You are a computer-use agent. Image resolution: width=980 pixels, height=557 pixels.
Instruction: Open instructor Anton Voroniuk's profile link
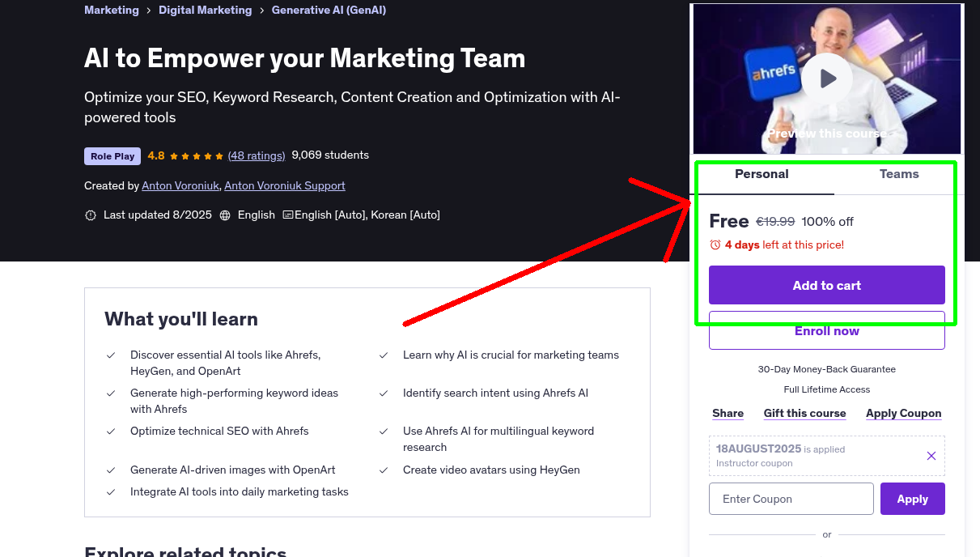click(180, 185)
